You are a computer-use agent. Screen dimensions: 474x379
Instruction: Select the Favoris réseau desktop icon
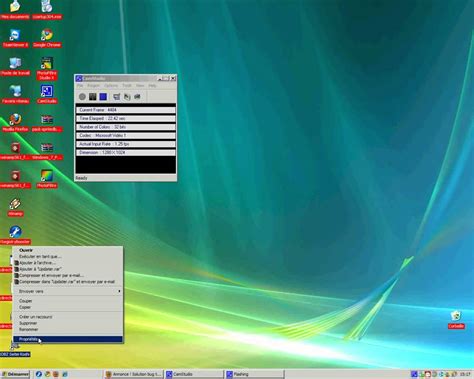click(x=15, y=95)
